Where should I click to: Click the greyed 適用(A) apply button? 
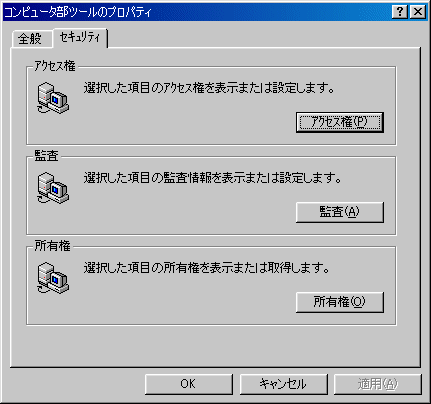coord(378,384)
